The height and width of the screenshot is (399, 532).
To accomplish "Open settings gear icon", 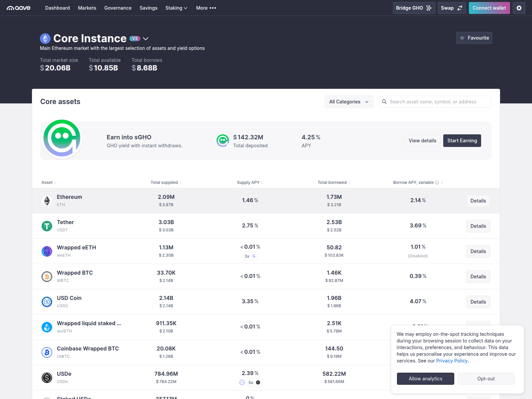I will [519, 8].
